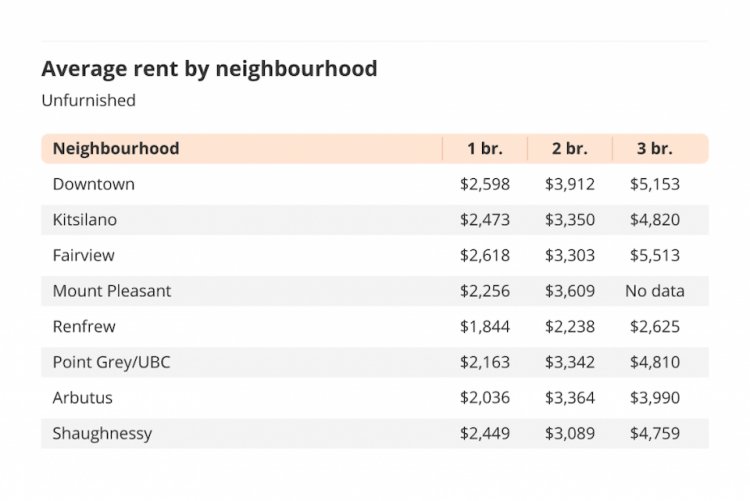The image size is (750, 501).
Task: Click the Average rent by neighbourhood title
Action: click(210, 69)
